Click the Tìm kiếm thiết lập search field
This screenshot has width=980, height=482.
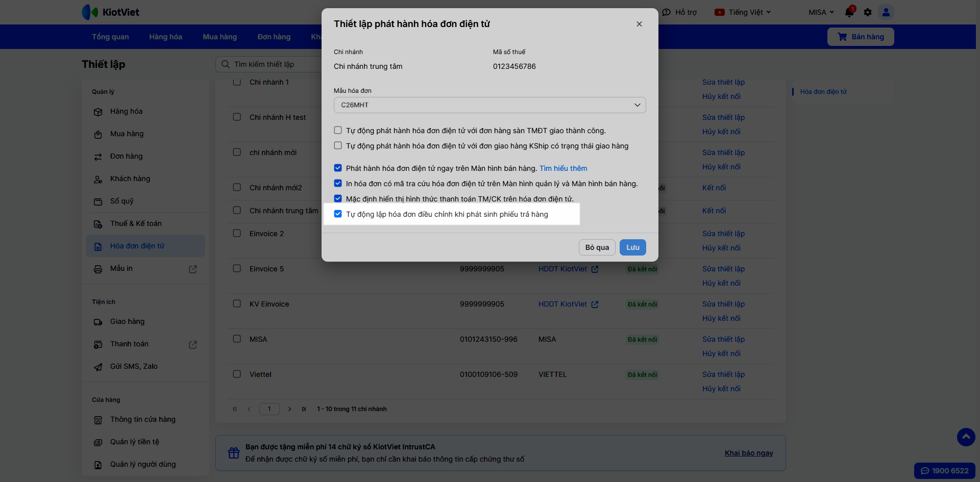(269, 64)
